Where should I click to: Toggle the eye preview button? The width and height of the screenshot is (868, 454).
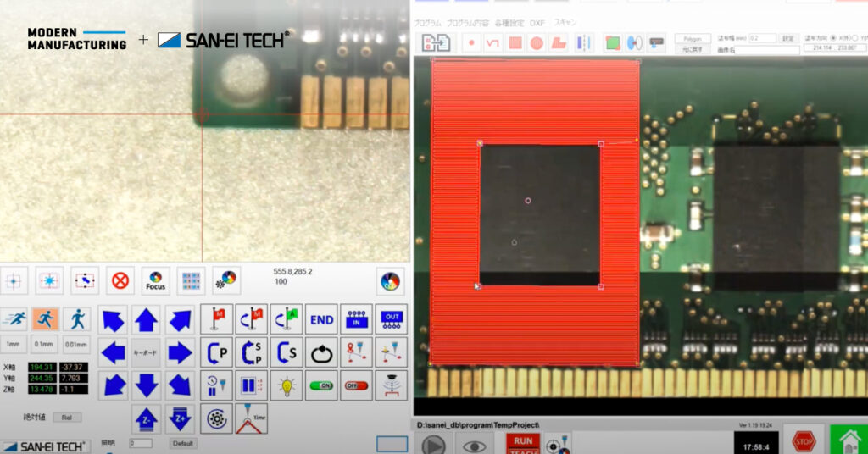tap(474, 445)
